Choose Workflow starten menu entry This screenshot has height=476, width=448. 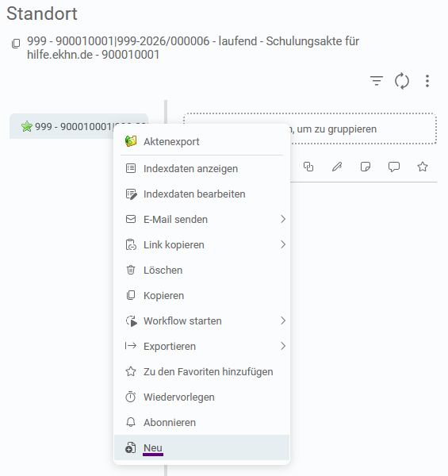(201, 321)
